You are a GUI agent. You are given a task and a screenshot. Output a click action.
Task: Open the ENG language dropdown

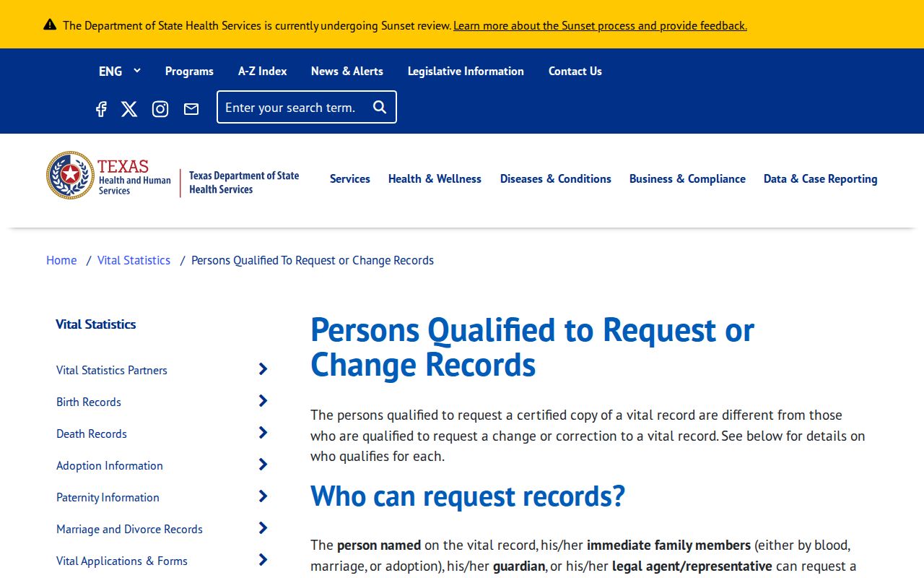tap(120, 71)
